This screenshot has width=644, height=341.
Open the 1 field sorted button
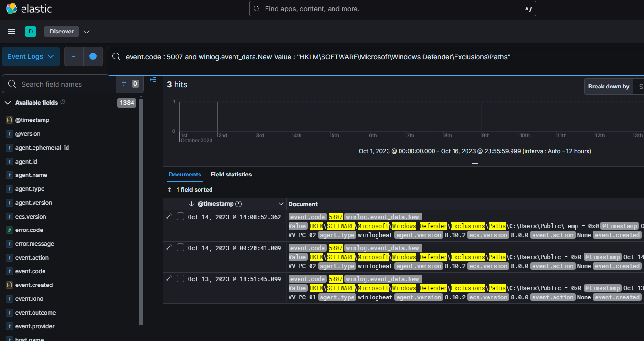(x=190, y=190)
